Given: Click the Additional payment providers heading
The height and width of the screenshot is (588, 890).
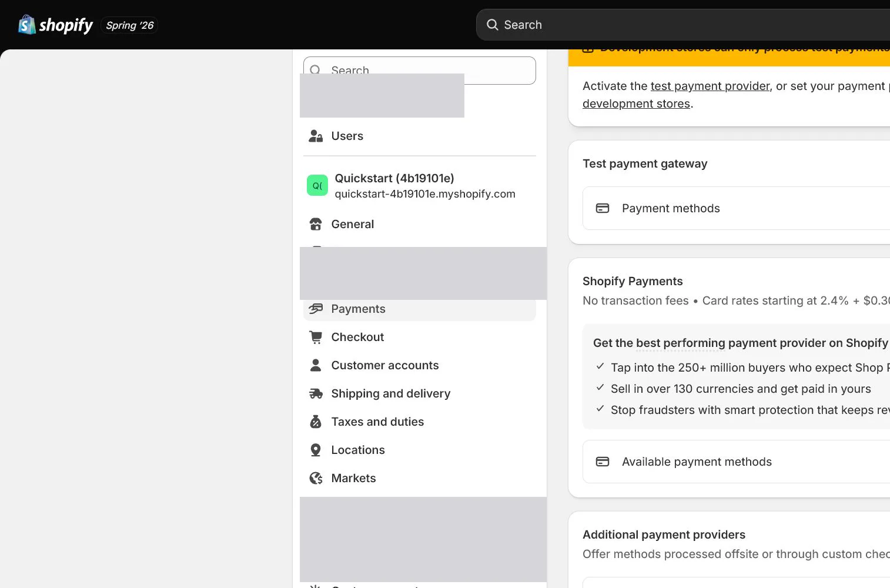Looking at the screenshot, I should pos(664,534).
